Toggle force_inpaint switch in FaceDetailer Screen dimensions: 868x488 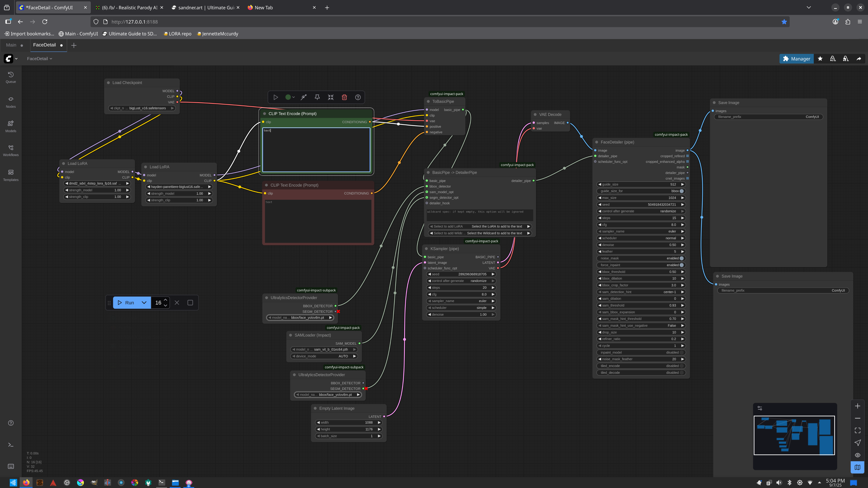(x=682, y=265)
